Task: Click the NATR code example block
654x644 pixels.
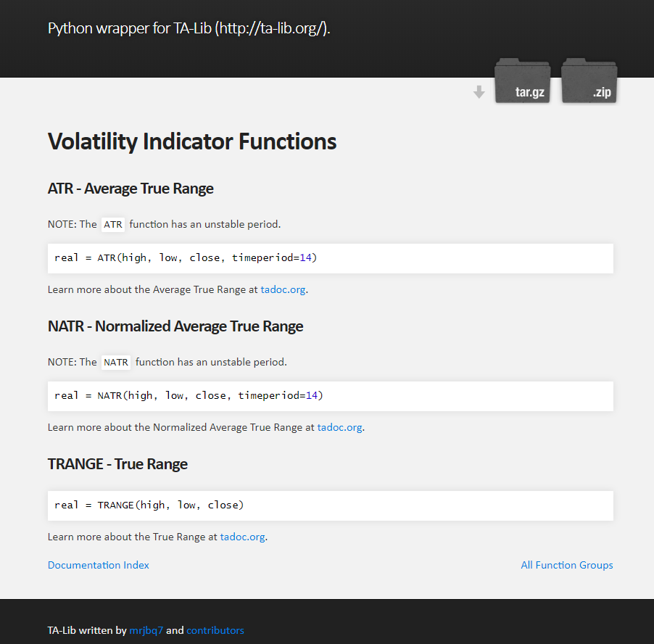Action: pos(331,396)
